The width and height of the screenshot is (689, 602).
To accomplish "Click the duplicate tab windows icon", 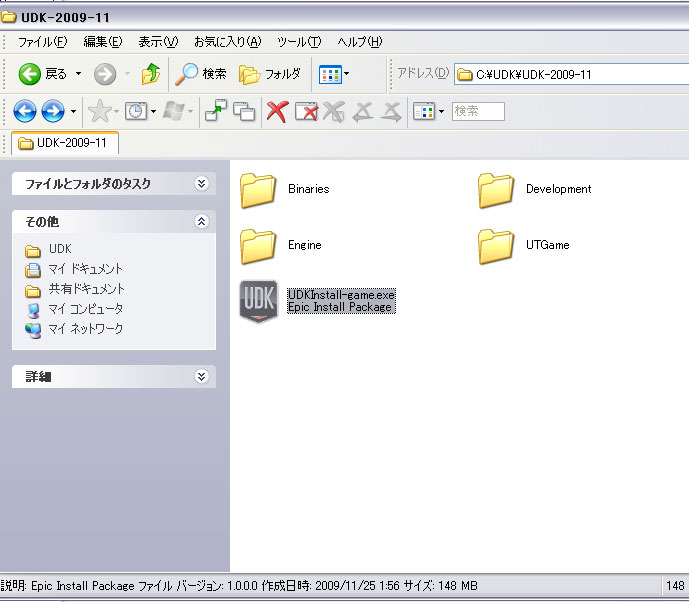I will pos(244,111).
